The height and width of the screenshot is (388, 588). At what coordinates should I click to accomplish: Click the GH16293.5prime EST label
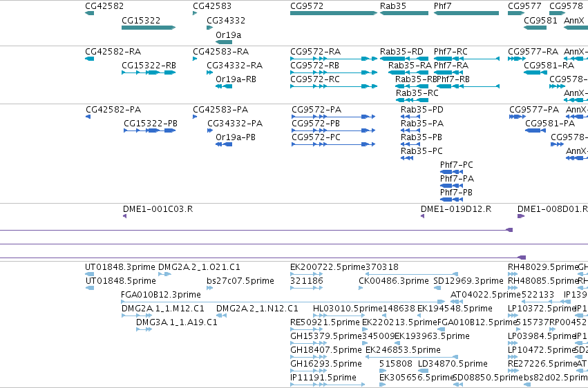[x=325, y=364]
